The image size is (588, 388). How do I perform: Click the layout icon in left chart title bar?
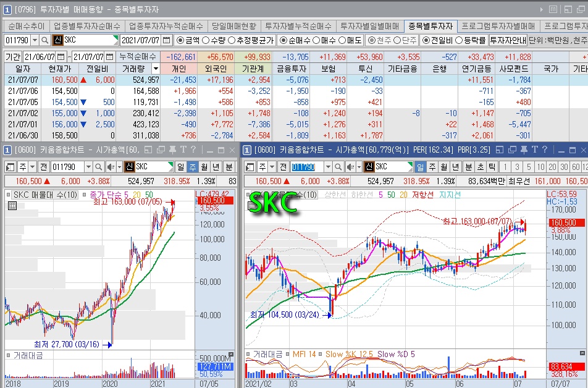(x=148, y=150)
